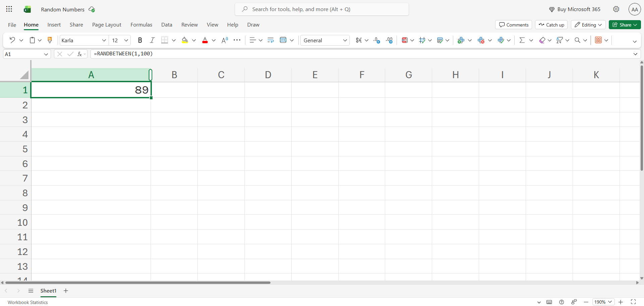Select the Format Painter brush

(50, 40)
